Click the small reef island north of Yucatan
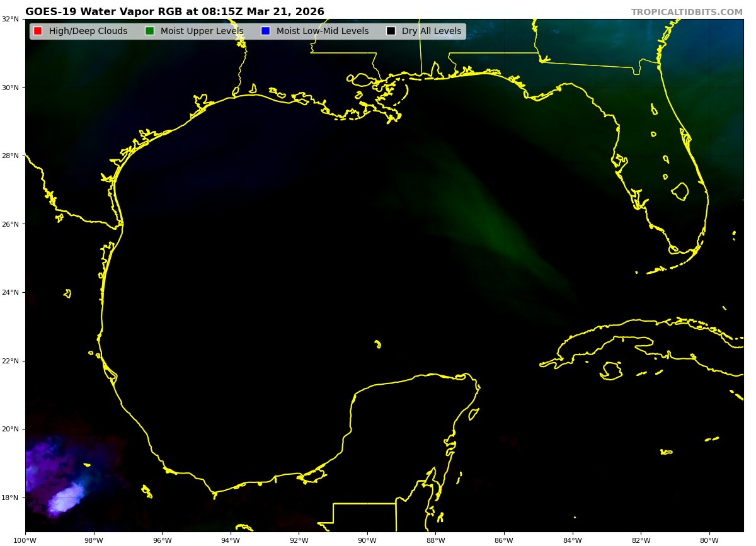 (377, 344)
